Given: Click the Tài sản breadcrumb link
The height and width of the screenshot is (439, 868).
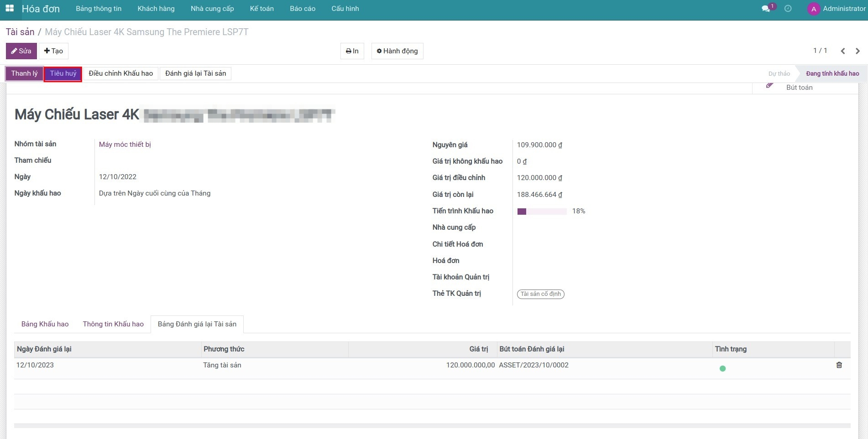Looking at the screenshot, I should 20,32.
